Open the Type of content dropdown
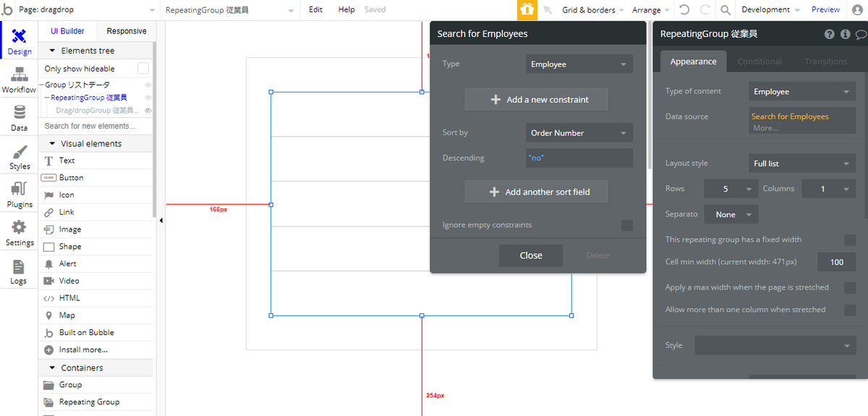Screen dimensions: 868x416 click(x=802, y=92)
